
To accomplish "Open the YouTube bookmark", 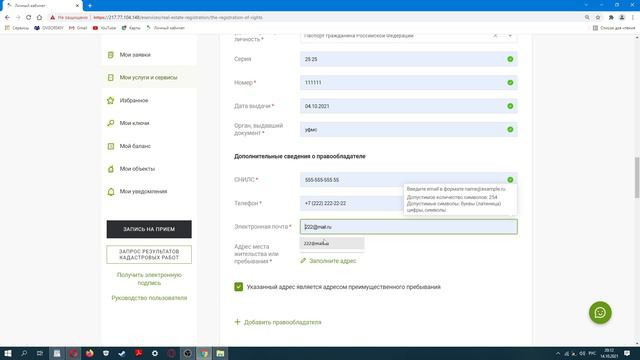I will pos(104,28).
